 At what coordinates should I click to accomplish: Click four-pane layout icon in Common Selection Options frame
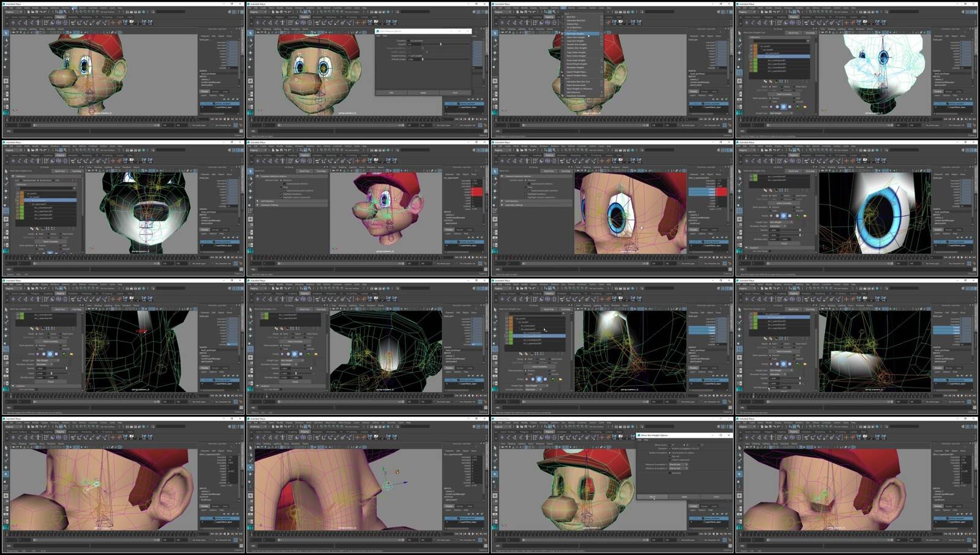(251, 225)
